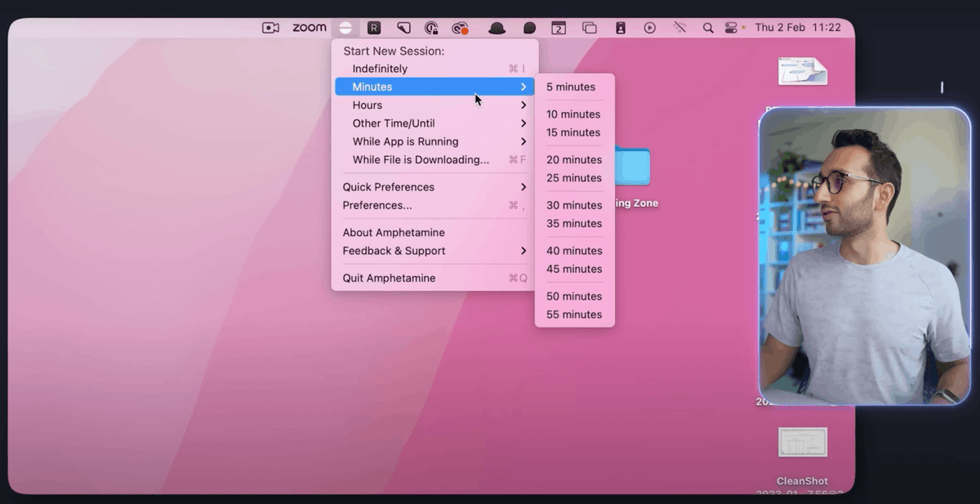Viewport: 980px width, 504px height.
Task: Open the date and time Thu 2 Feb
Action: click(798, 28)
